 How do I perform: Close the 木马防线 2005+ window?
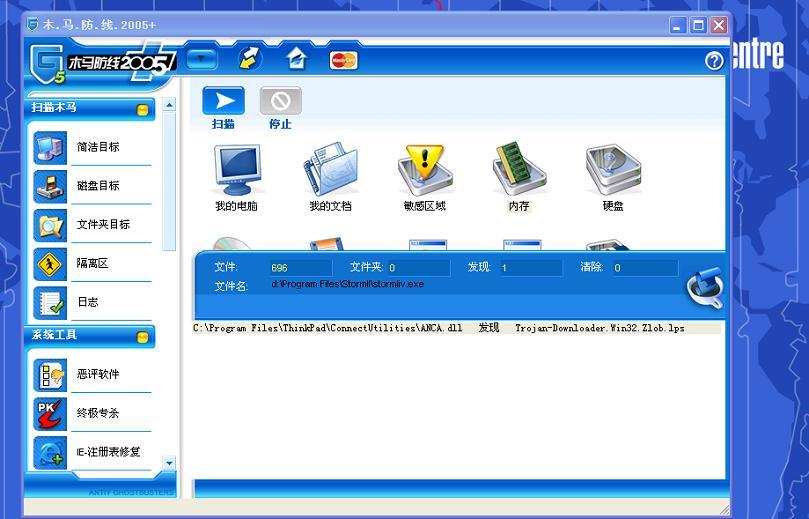click(718, 25)
